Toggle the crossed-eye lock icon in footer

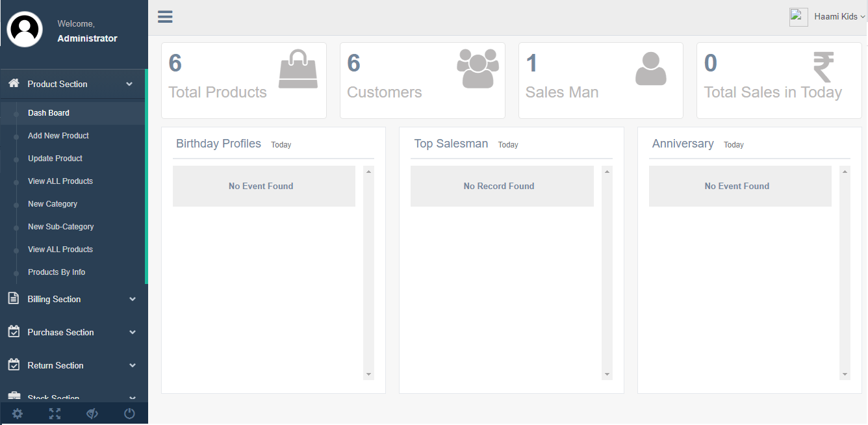click(x=92, y=413)
